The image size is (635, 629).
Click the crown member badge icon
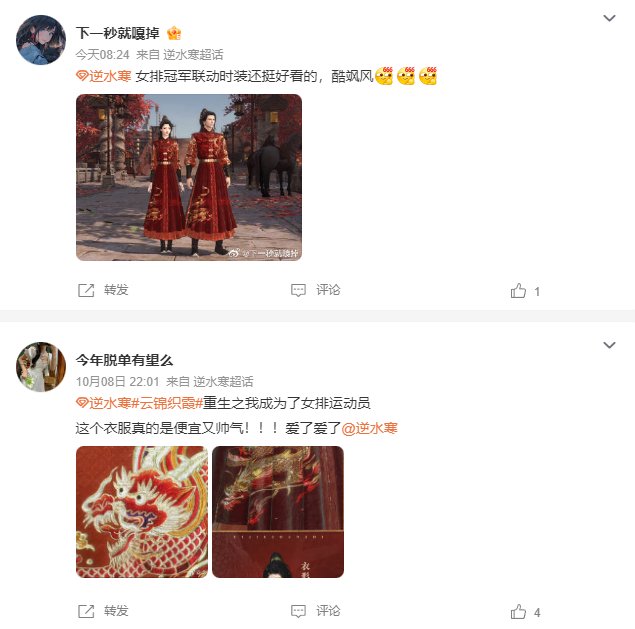tap(174, 33)
